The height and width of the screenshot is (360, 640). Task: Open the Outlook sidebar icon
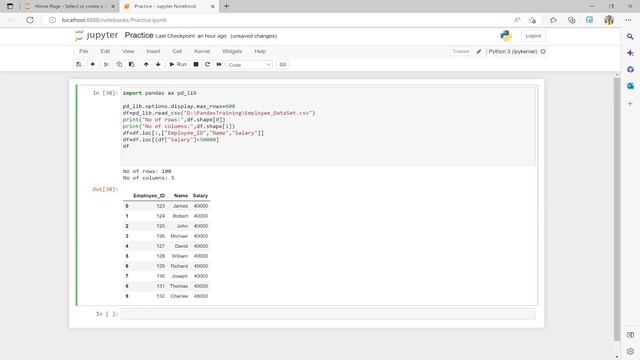(x=630, y=86)
